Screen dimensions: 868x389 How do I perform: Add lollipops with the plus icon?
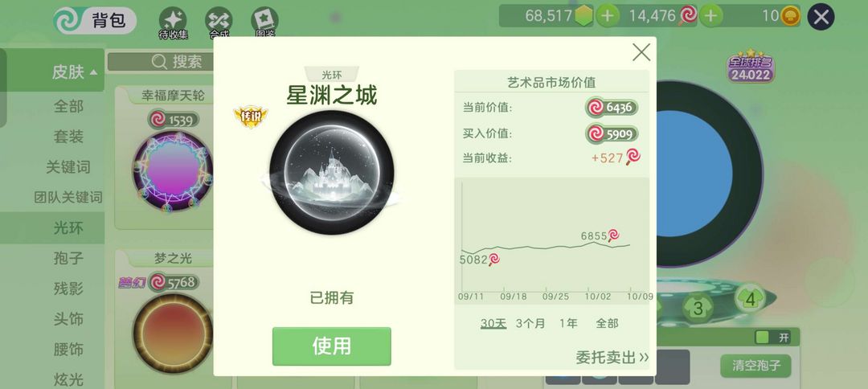tap(710, 16)
